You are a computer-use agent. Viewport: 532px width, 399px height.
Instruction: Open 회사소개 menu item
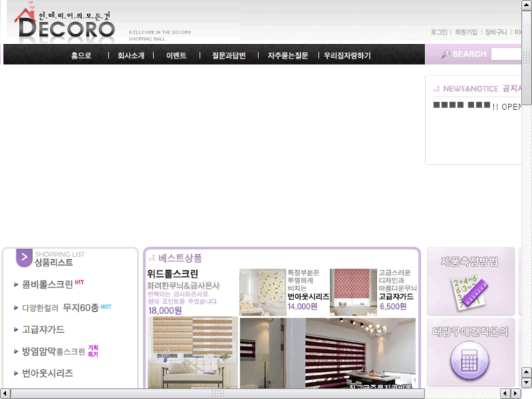click(131, 56)
